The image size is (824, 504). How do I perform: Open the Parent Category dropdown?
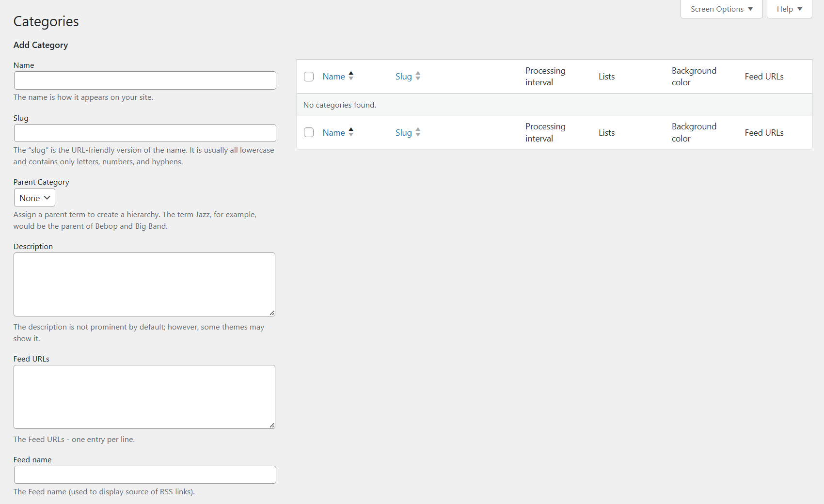coord(34,198)
